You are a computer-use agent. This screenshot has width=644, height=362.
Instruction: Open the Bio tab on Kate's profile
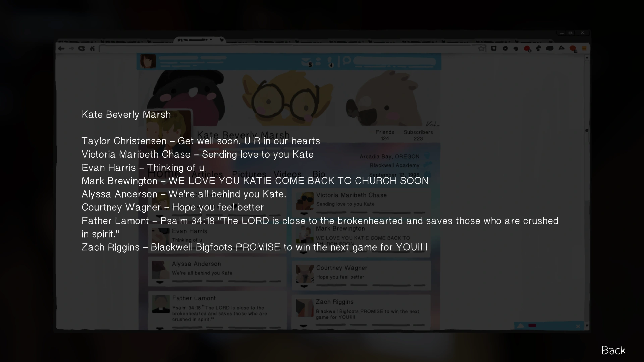pyautogui.click(x=319, y=174)
